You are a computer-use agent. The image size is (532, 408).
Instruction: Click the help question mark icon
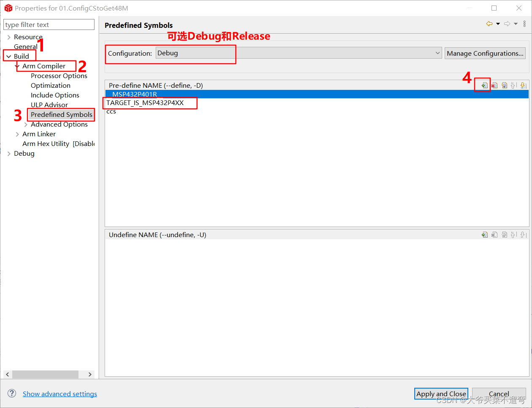click(11, 393)
